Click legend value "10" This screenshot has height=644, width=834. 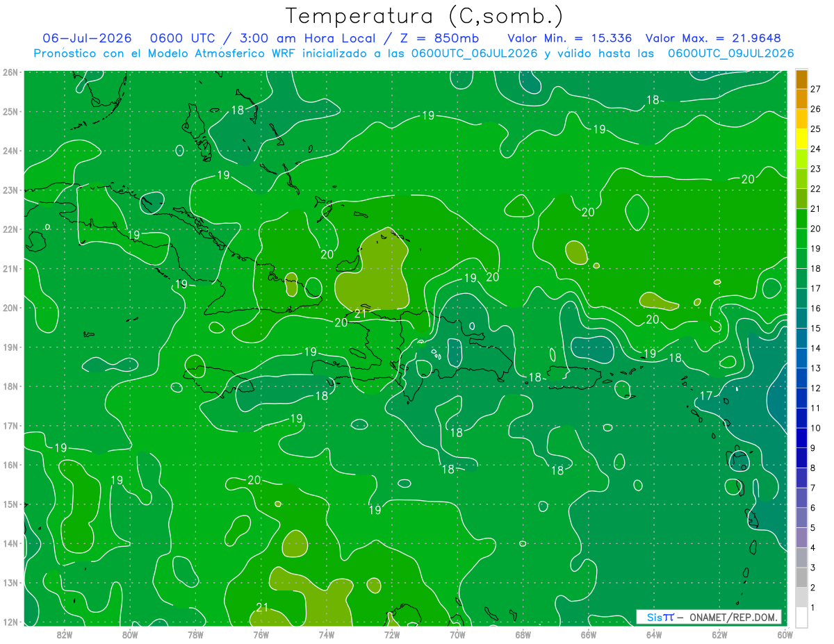(816, 427)
